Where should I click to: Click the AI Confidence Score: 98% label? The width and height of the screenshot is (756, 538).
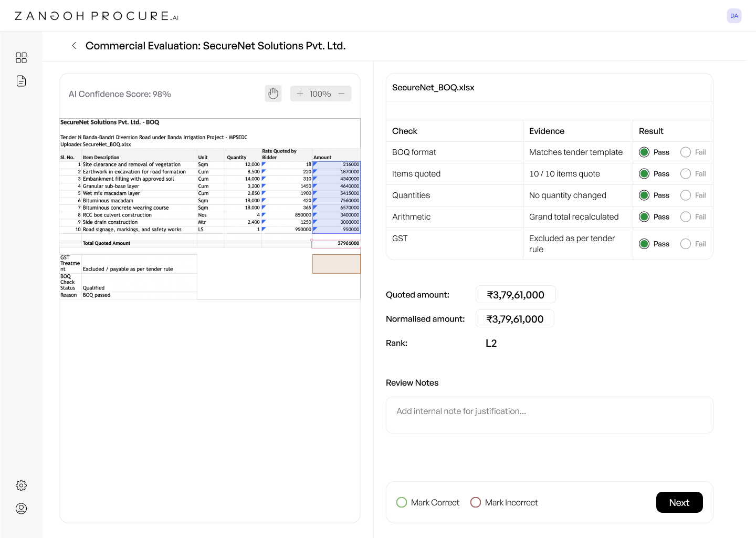120,94
